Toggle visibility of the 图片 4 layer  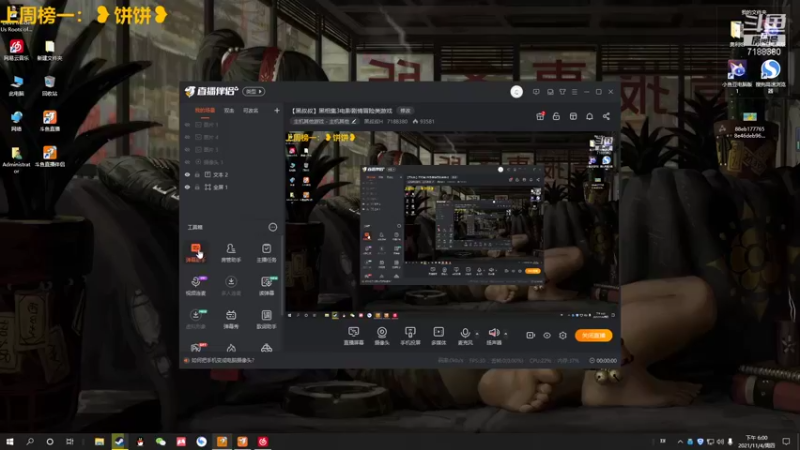187,137
